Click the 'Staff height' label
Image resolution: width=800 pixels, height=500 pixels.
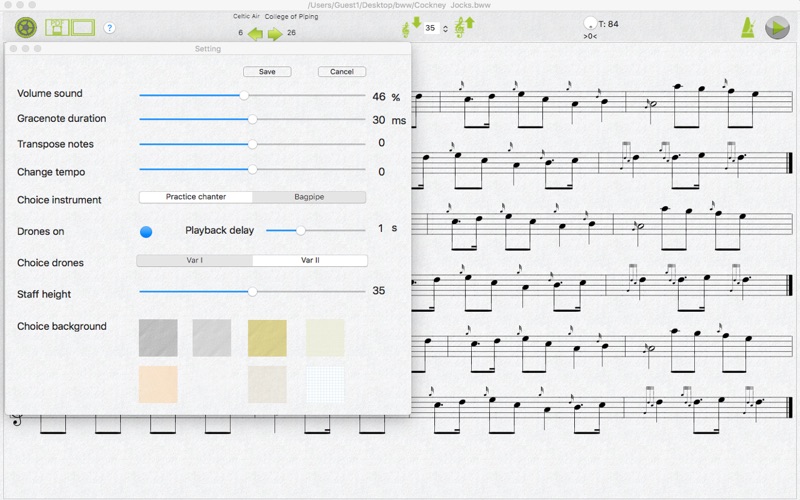[44, 294]
